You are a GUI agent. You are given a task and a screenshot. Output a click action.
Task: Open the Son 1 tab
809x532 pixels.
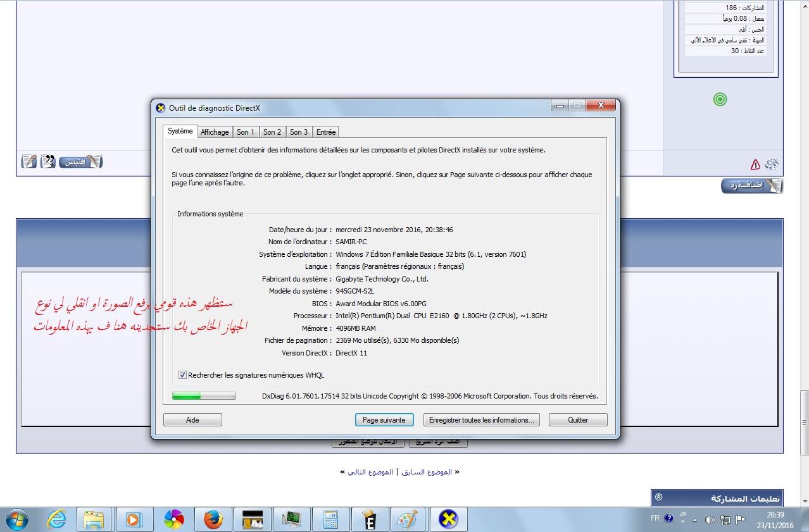(x=246, y=132)
